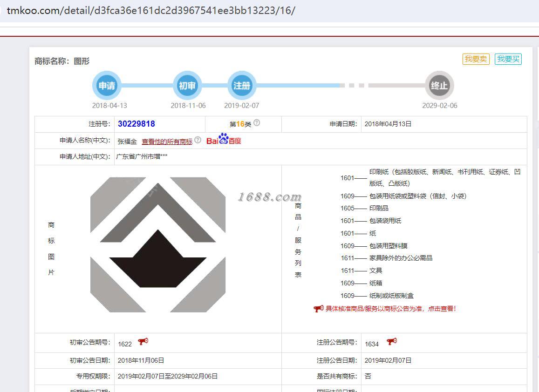This screenshot has height=392, width=539.
Task: Select applicant name 张福金
Action: click(x=127, y=142)
